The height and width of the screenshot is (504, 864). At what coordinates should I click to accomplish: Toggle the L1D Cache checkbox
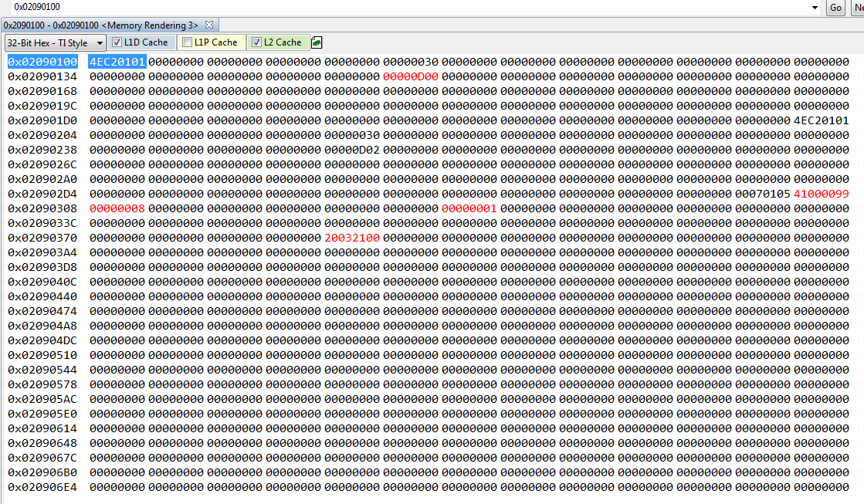(x=117, y=42)
